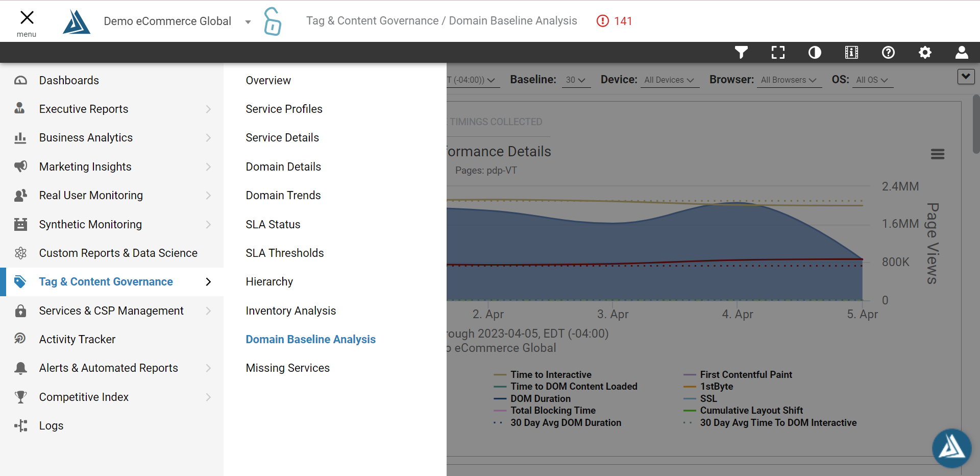Toggle Time to Interactive legend series
This screenshot has height=476, width=980.
pyautogui.click(x=543, y=374)
